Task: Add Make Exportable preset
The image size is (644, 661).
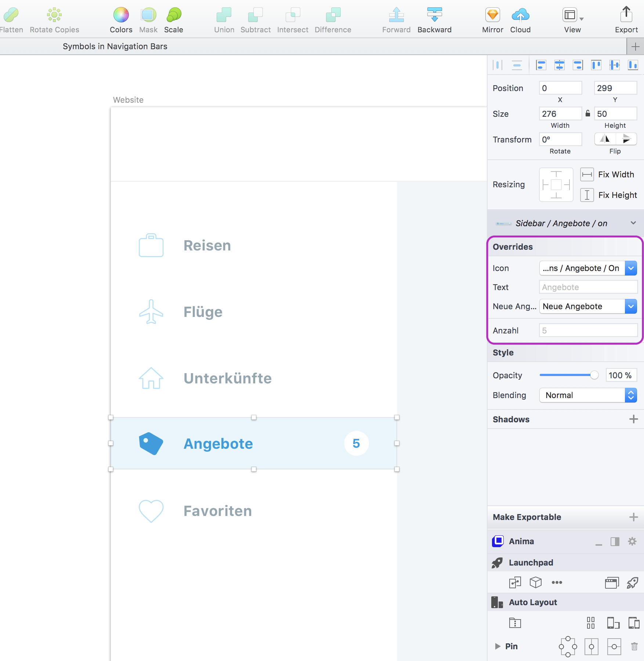Action: 633,517
